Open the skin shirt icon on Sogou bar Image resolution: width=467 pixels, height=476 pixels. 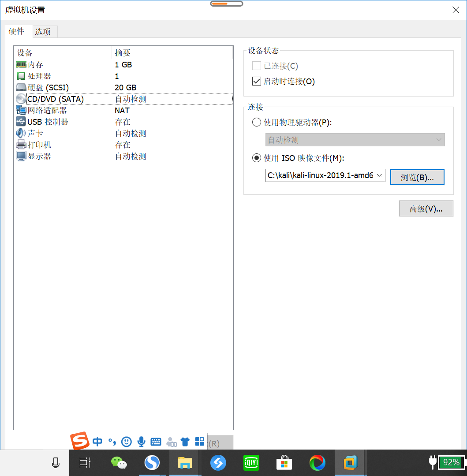(x=185, y=442)
